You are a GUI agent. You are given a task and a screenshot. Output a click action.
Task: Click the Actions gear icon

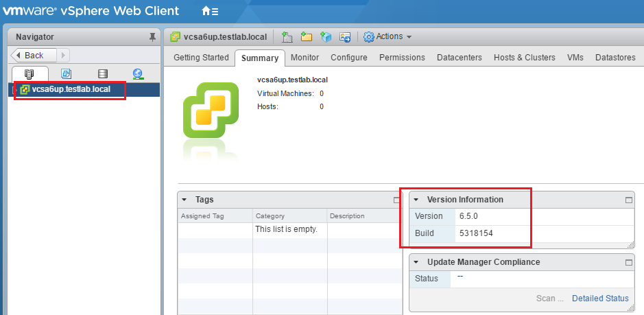click(x=369, y=37)
